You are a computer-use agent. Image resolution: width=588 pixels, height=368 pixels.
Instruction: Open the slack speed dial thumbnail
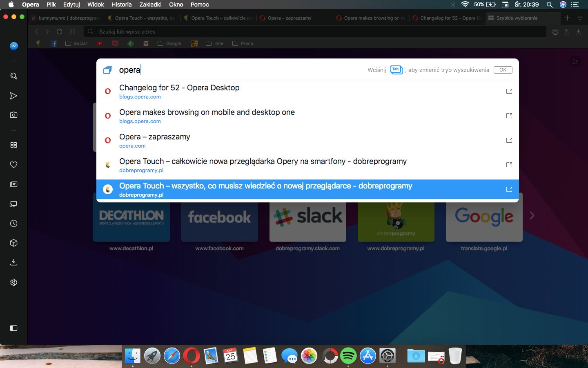(308, 217)
